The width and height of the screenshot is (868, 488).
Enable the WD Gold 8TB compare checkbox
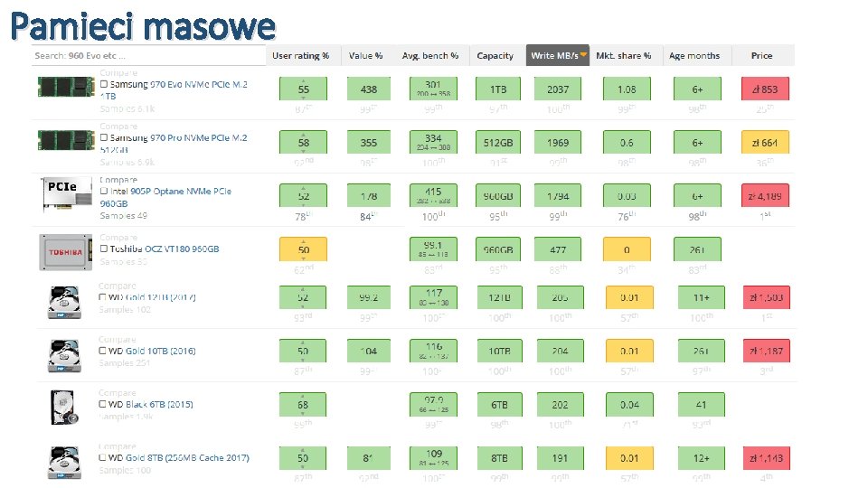pos(102,457)
